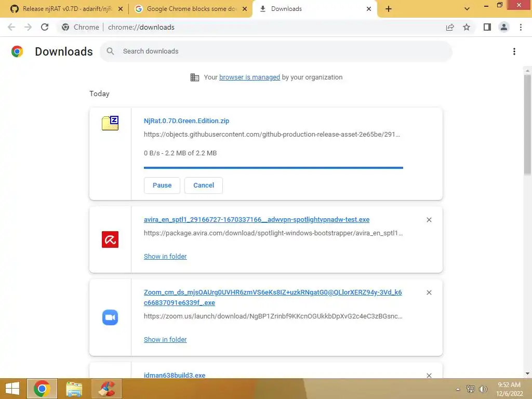
Task: Focus the Search downloads field
Action: (x=276, y=51)
